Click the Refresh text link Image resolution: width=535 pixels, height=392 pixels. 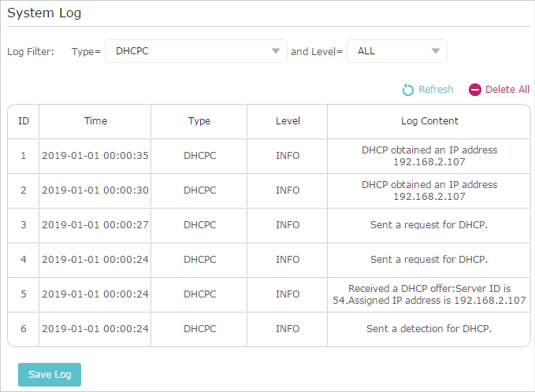436,89
